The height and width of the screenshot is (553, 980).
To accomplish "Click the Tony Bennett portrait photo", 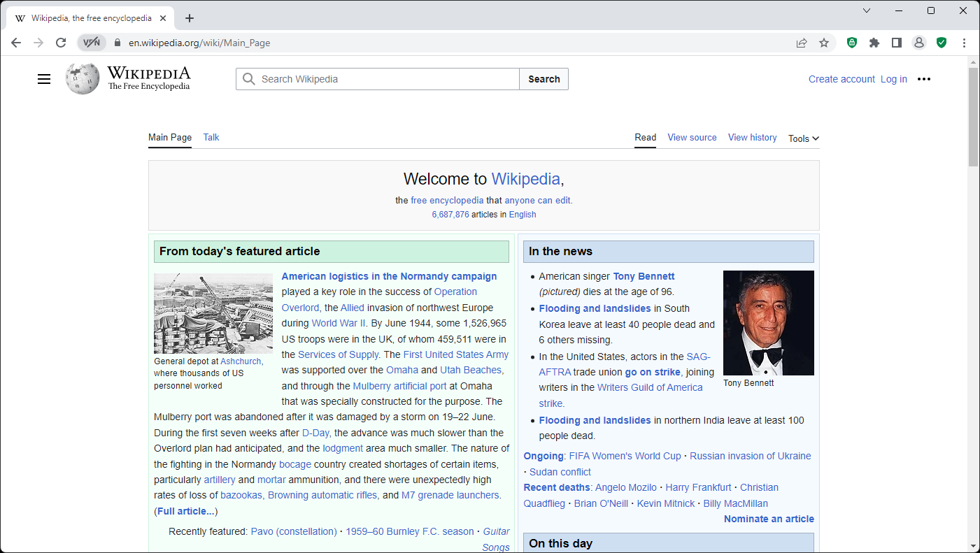I will coord(768,323).
